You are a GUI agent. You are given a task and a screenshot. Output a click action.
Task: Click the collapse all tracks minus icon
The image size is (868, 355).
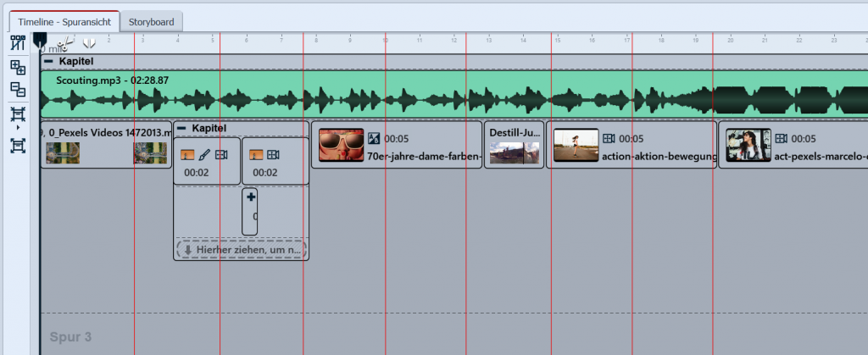[19, 90]
